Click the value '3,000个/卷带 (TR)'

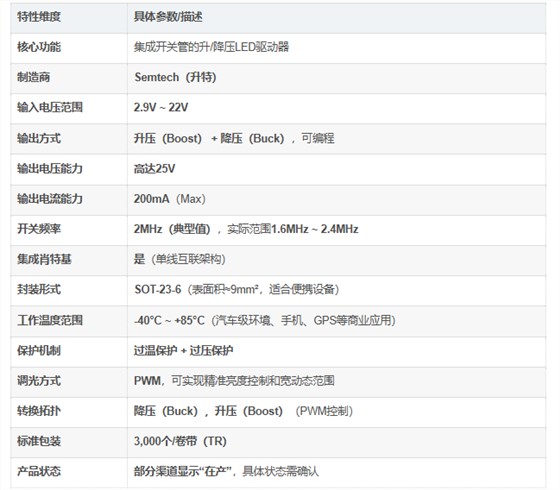pyautogui.click(x=180, y=441)
